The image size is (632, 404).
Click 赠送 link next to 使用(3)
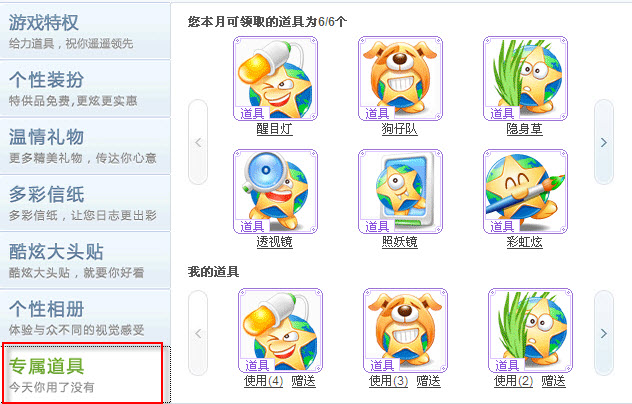pyautogui.click(x=428, y=381)
